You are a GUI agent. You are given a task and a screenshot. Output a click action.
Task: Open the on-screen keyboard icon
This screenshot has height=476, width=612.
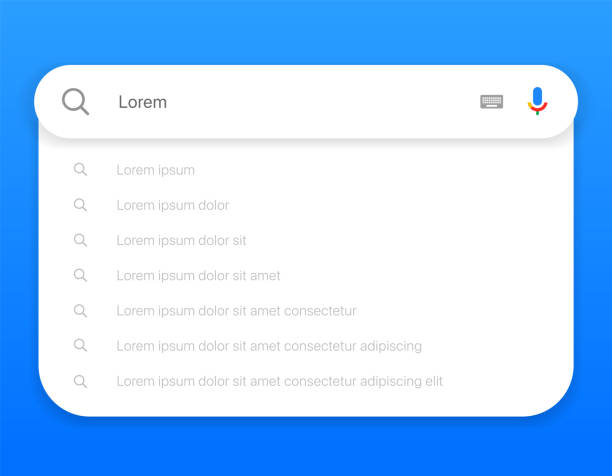point(491,102)
